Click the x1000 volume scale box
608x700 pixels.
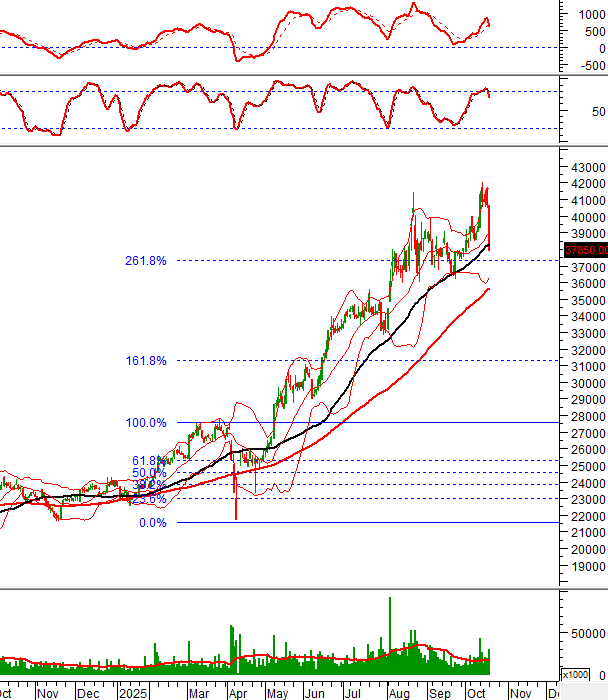click(x=577, y=674)
